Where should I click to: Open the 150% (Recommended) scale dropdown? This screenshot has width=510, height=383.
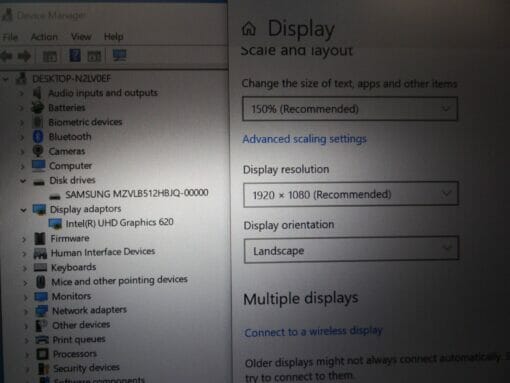(x=350, y=109)
